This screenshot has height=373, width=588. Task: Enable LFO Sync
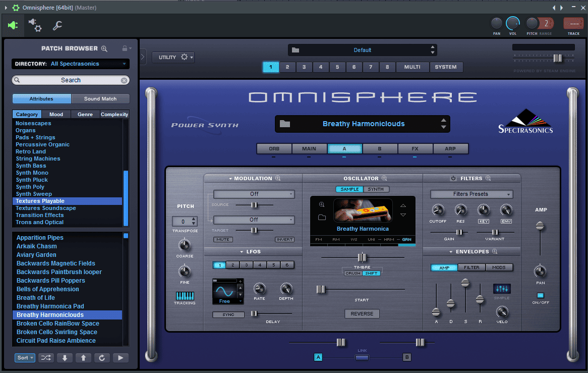tap(228, 314)
